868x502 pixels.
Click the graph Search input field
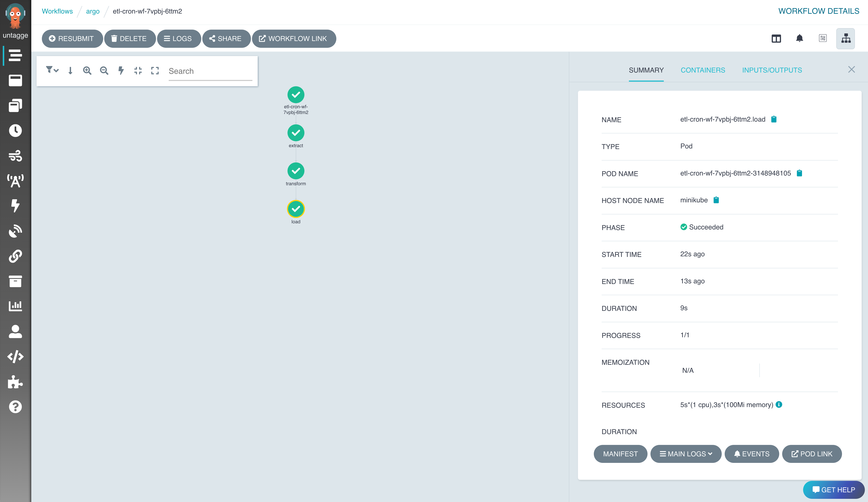(x=210, y=71)
